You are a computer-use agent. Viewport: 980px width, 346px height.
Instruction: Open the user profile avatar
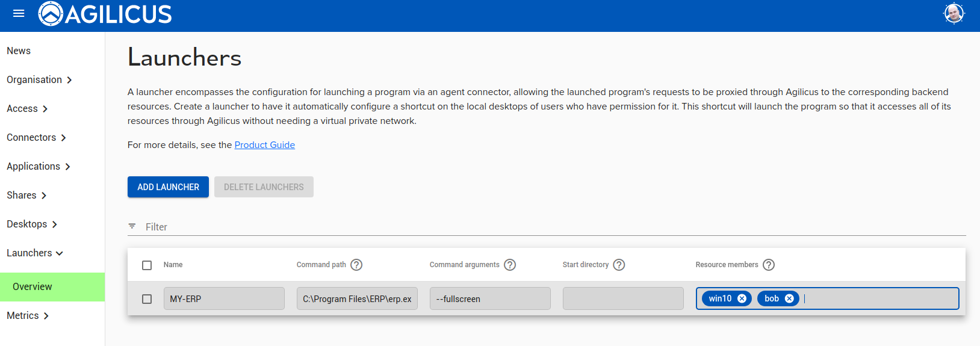954,13
